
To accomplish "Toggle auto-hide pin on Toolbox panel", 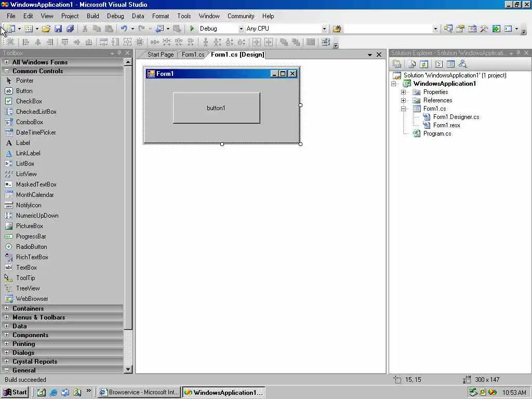I will (119, 52).
